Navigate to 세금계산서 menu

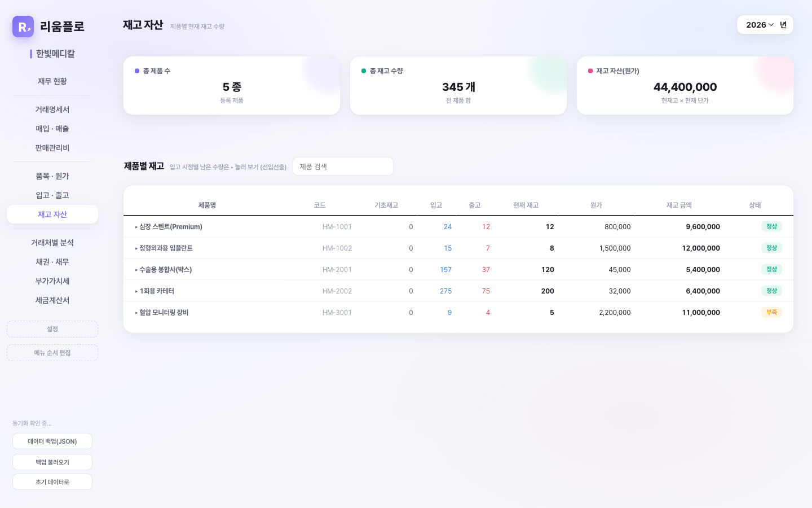coord(52,300)
